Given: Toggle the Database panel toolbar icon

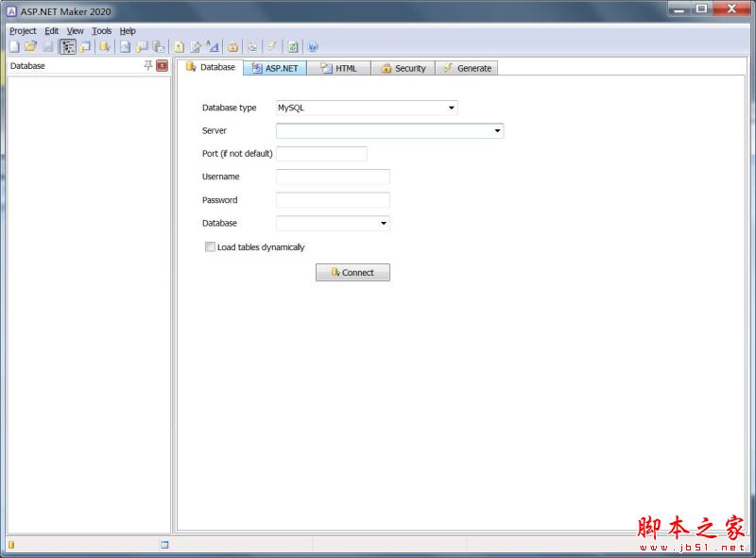Looking at the screenshot, I should [x=68, y=45].
